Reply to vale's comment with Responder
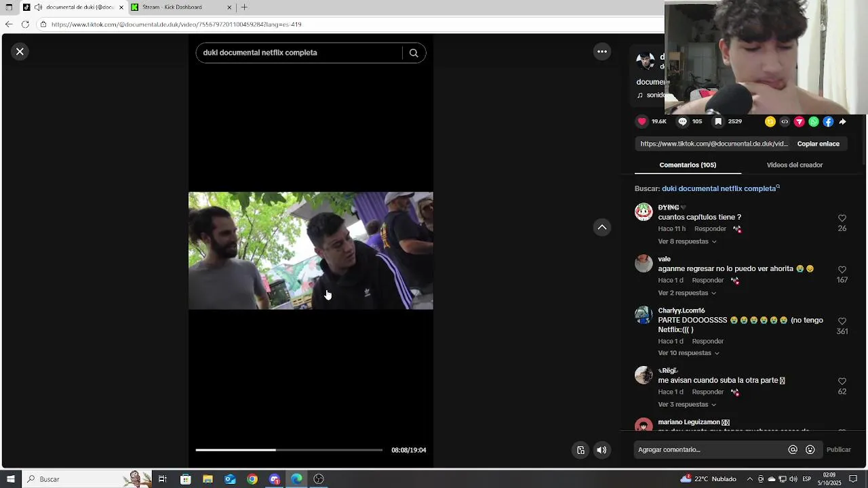868x488 pixels. [x=708, y=281]
